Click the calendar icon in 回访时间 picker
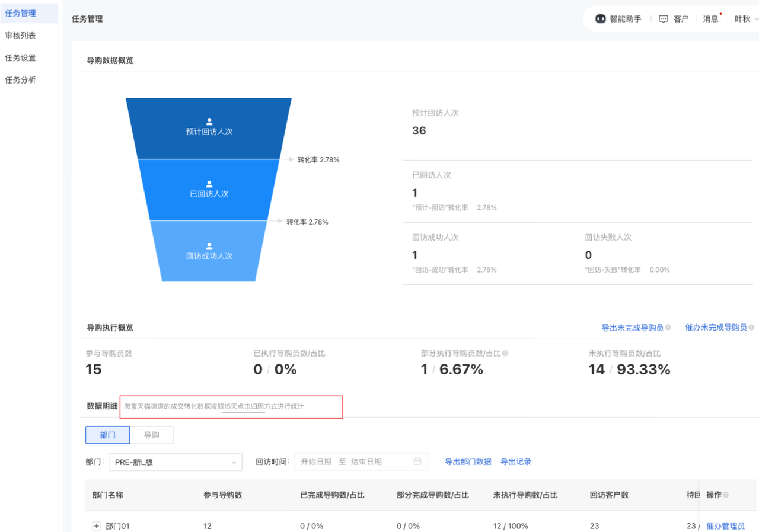This screenshot has width=759, height=532. click(x=417, y=462)
